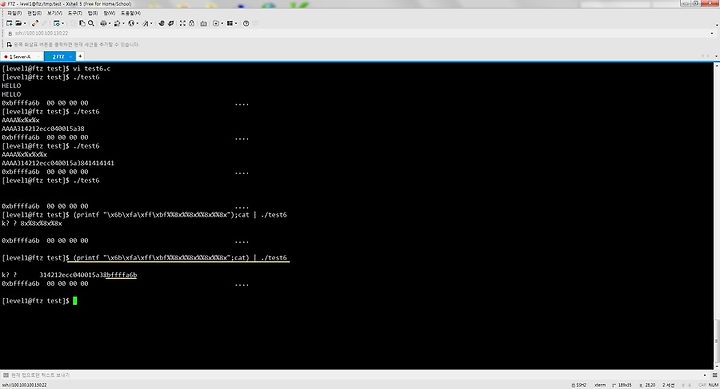720x389 pixels.
Task: Expand the Font icon dropdown arrow
Action: pyautogui.click(x=152, y=23)
